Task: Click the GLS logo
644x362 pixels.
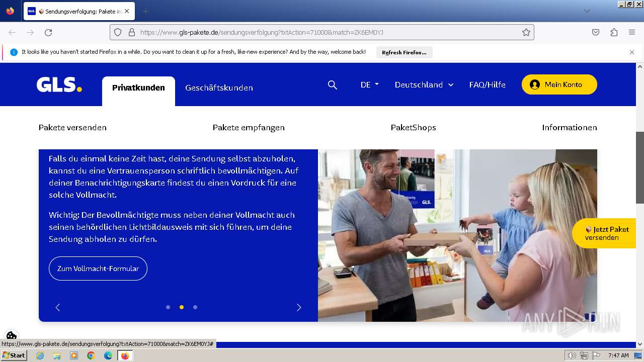Action: (x=59, y=84)
